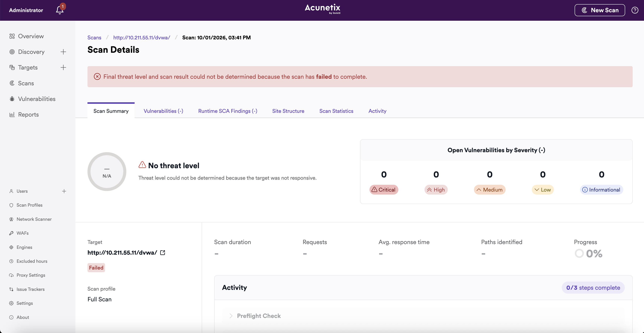The height and width of the screenshot is (333, 644).
Task: Click the Critical severity badge
Action: click(x=383, y=190)
